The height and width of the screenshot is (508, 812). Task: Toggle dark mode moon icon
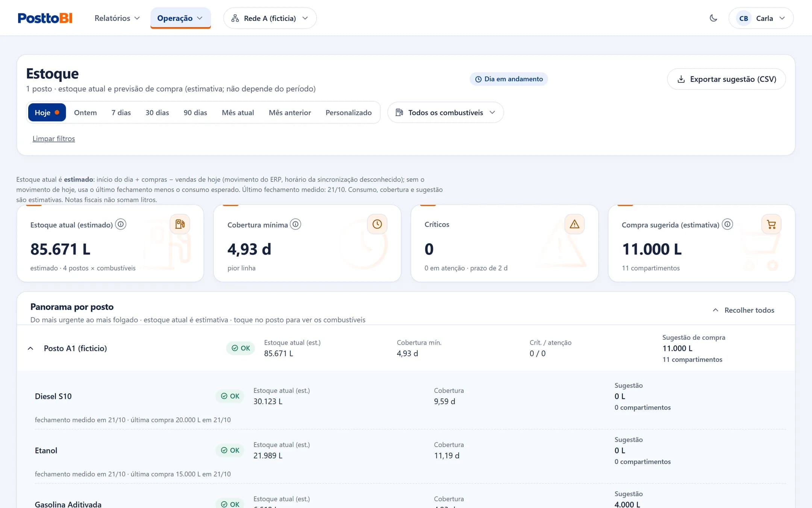click(x=713, y=18)
